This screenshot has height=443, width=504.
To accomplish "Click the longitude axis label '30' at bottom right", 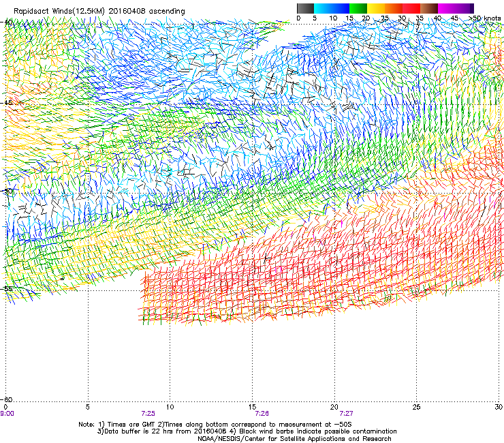I will click(499, 407).
